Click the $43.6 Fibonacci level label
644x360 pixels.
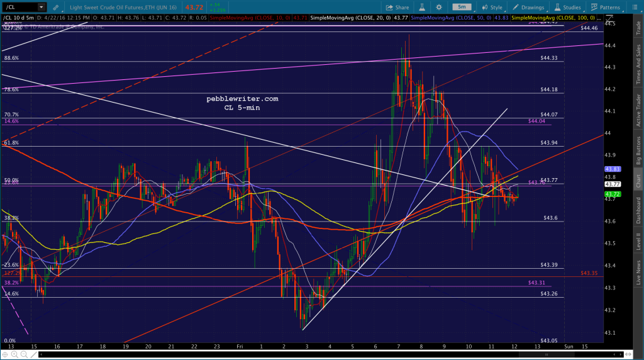coord(550,218)
